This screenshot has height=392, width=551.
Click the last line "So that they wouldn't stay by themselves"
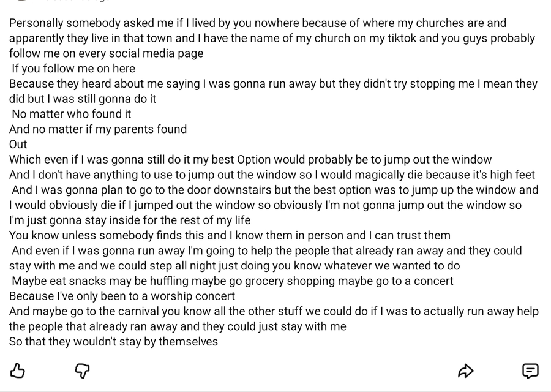pyautogui.click(x=113, y=342)
